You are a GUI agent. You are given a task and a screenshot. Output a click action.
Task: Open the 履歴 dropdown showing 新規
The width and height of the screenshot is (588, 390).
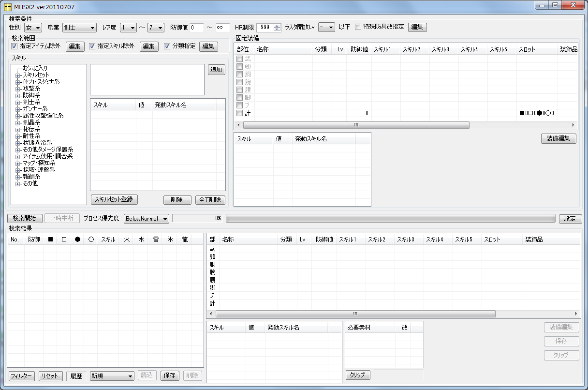(x=112, y=376)
